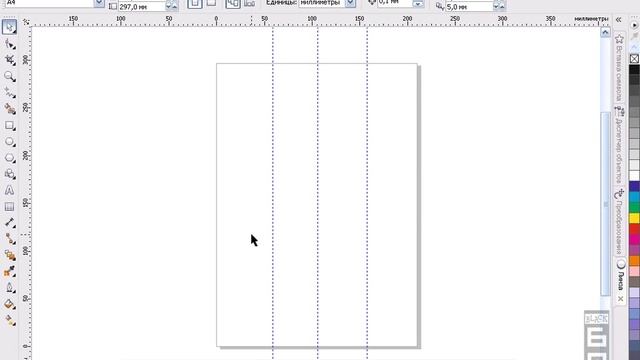Select the Zoom magnifier tool
640x360 pixels.
pyautogui.click(x=9, y=76)
